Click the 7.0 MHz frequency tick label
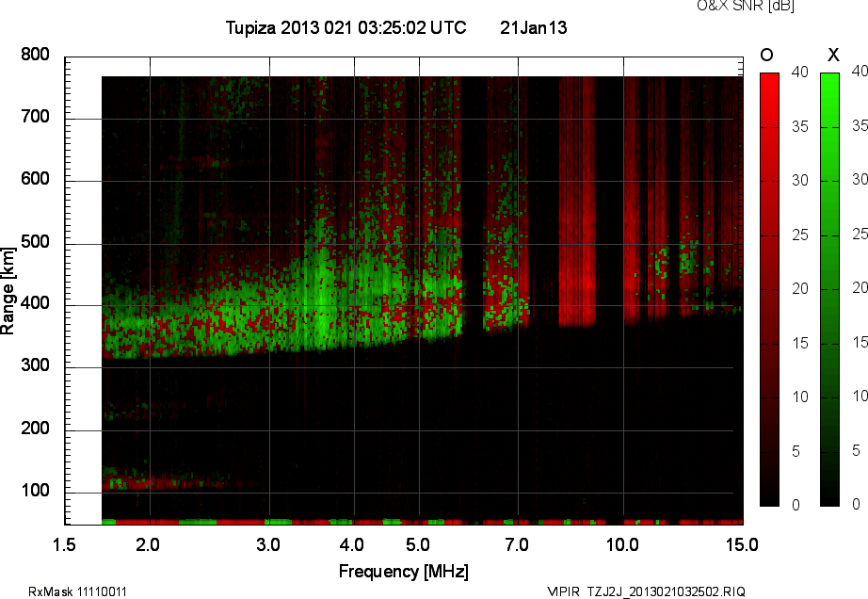 click(x=517, y=545)
